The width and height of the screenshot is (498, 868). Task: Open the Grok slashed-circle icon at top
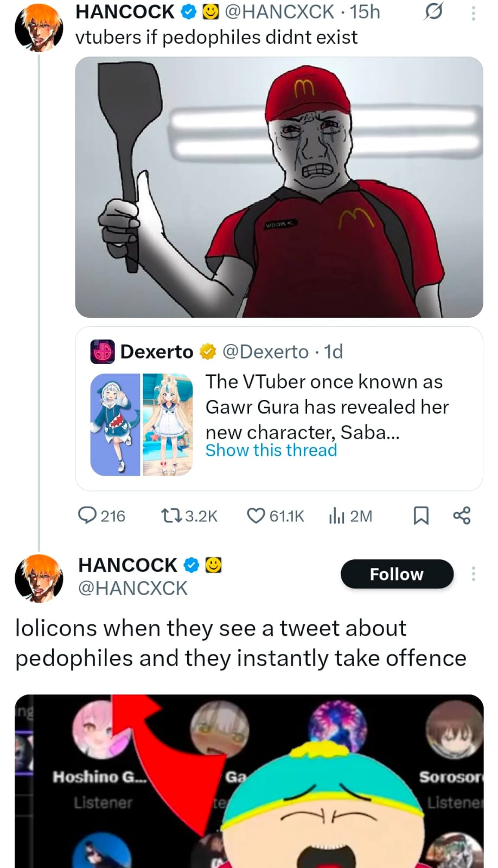tap(433, 12)
